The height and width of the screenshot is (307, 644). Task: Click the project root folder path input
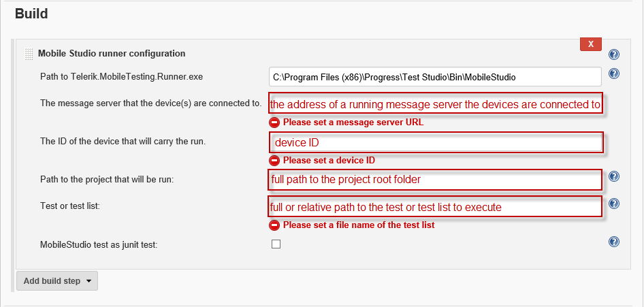tap(436, 180)
